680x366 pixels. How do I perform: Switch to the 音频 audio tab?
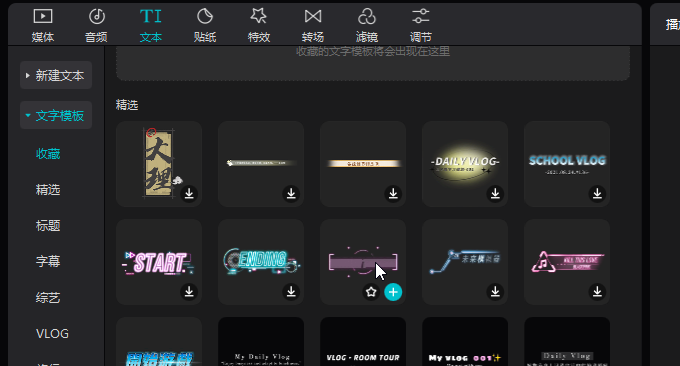pos(96,26)
